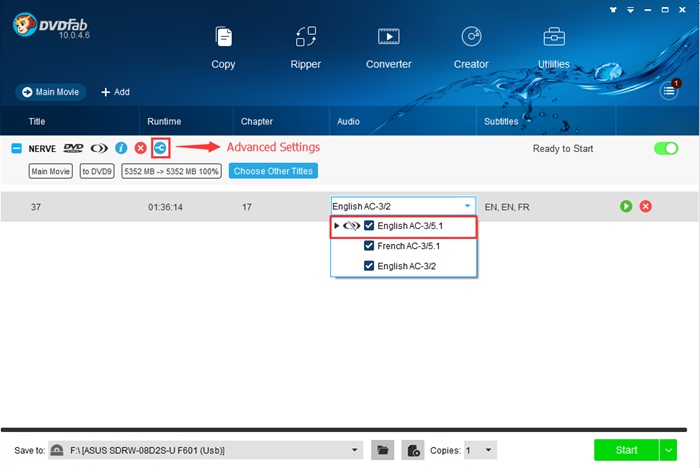Image resolution: width=700 pixels, height=468 pixels.
Task: Click the Main Movie tag button
Action: [50, 171]
